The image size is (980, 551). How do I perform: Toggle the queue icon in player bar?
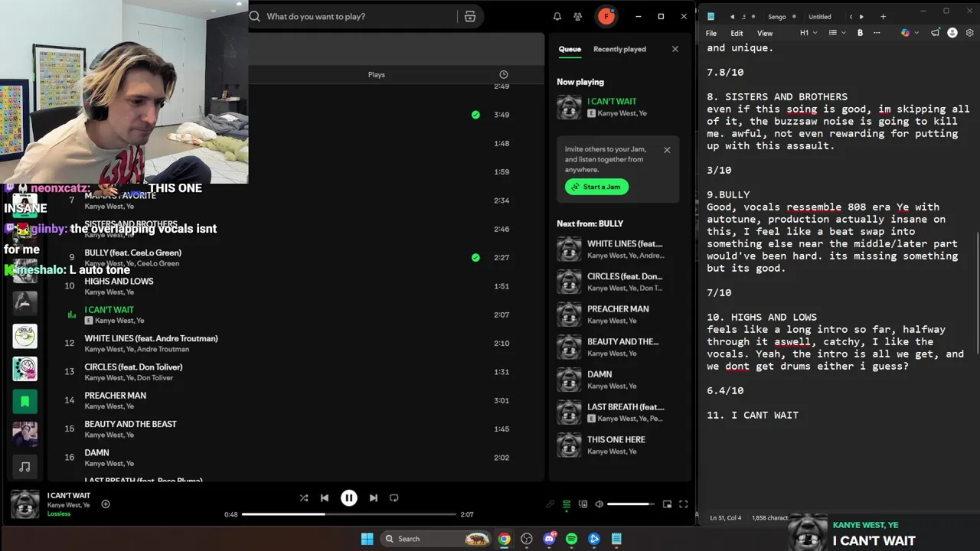point(567,504)
